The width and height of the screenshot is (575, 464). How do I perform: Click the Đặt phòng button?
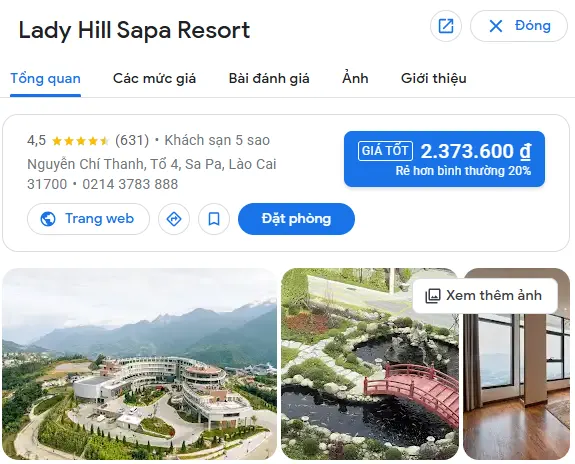pyautogui.click(x=296, y=219)
